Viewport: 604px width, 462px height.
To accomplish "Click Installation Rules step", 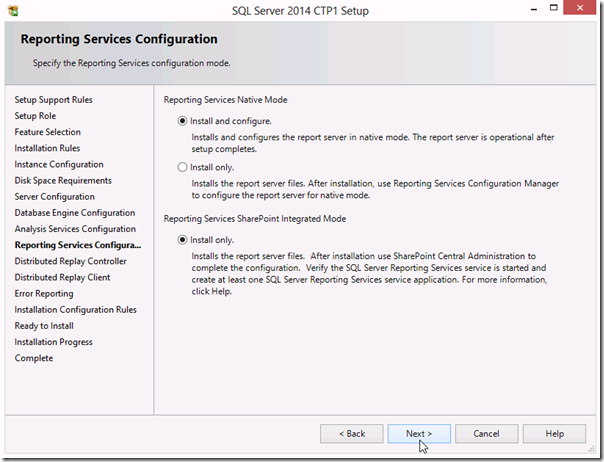I will (x=47, y=148).
